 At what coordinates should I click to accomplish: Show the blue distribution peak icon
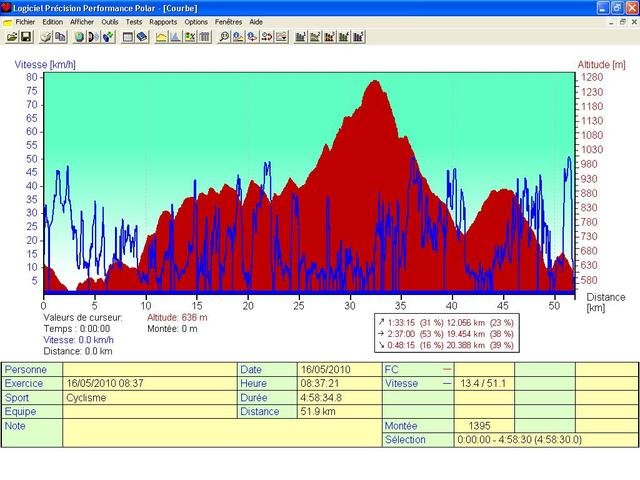[x=176, y=37]
